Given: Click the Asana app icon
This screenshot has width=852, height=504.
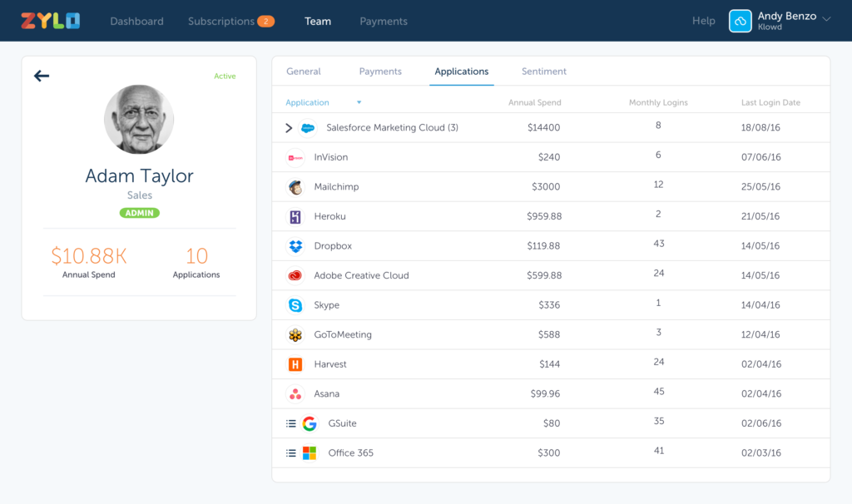Looking at the screenshot, I should [295, 393].
